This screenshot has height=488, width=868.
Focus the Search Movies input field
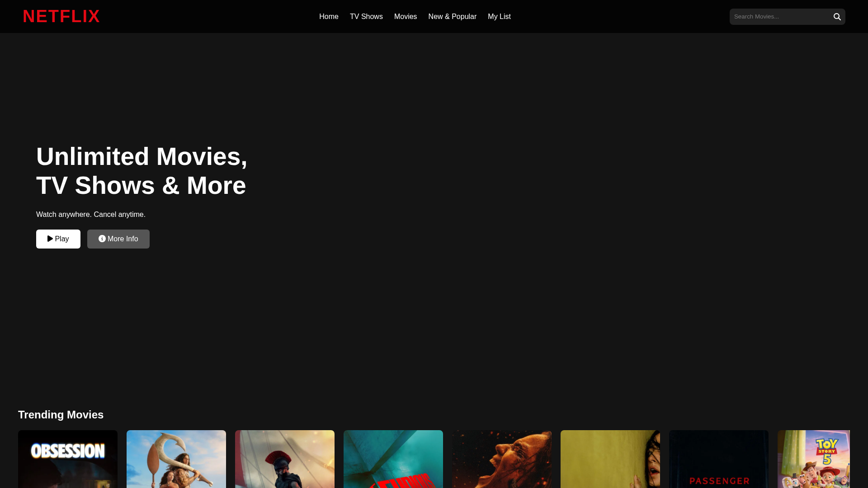pos(781,17)
